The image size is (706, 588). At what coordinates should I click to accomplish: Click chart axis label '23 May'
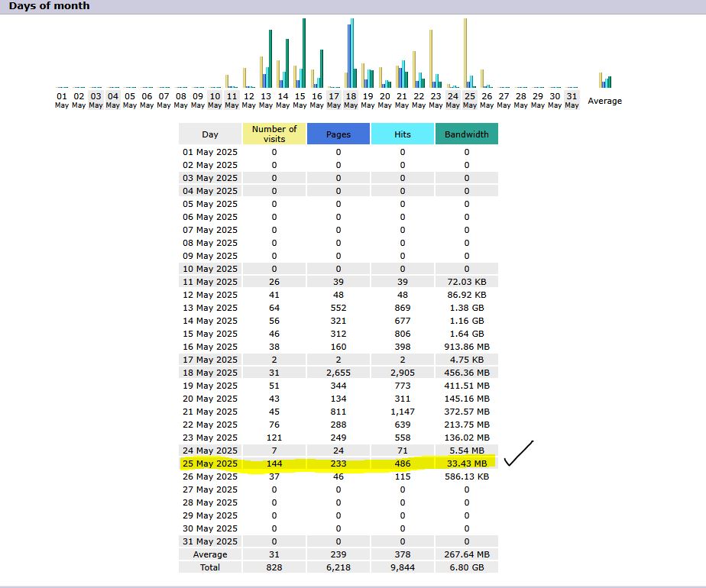pos(436,100)
